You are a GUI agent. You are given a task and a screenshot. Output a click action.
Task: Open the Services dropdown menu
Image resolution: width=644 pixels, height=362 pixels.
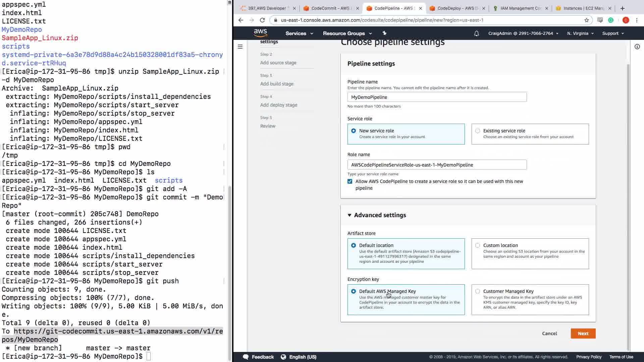[299, 34]
